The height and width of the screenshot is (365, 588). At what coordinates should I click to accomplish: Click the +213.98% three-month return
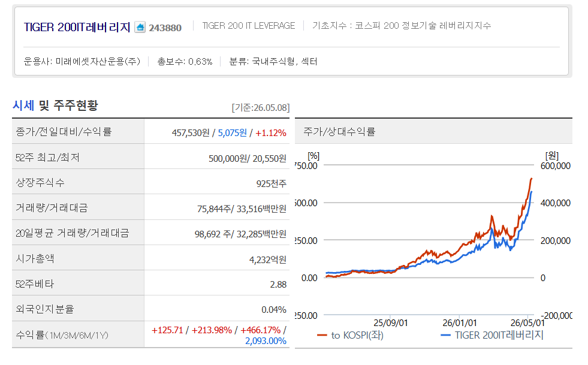[x=212, y=330]
